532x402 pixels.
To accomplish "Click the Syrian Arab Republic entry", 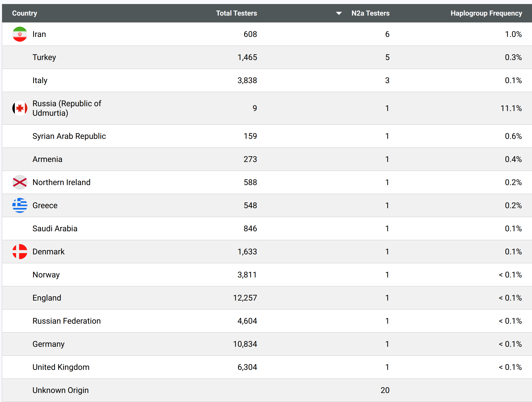I will (x=69, y=136).
